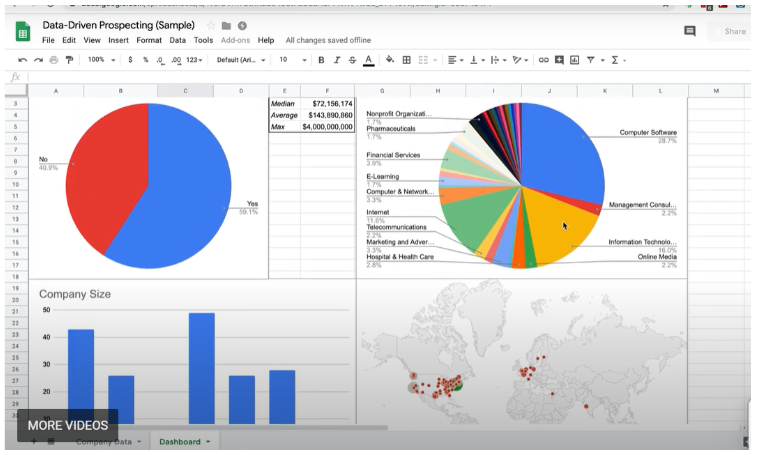Open the font size 10 dropdown
This screenshot has height=455, width=758.
[290, 60]
